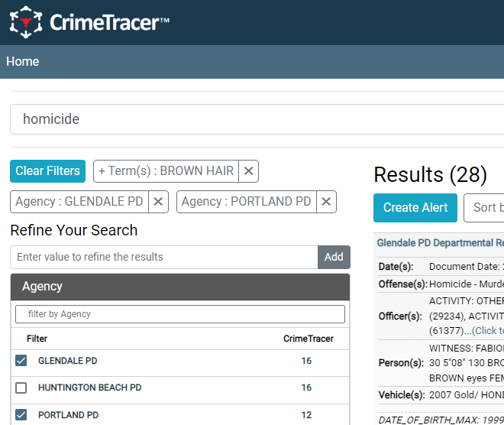
Task: Open the Glendale PD Departmental Report link
Action: pos(441,243)
